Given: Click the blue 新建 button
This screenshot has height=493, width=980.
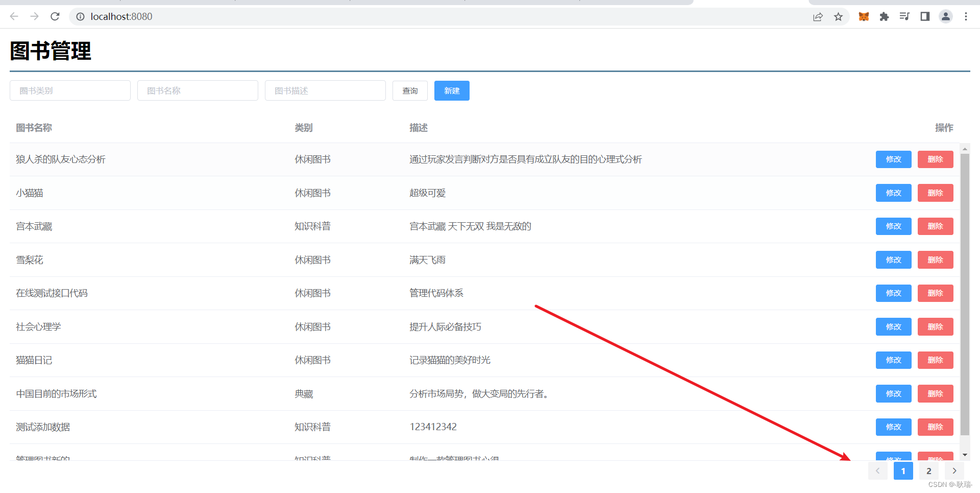Looking at the screenshot, I should click(x=452, y=90).
